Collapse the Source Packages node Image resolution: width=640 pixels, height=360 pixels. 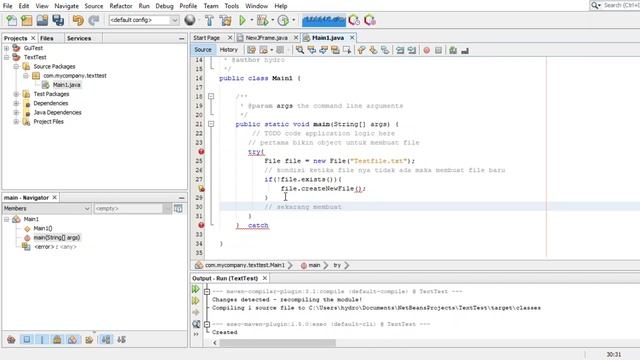pos(16,67)
